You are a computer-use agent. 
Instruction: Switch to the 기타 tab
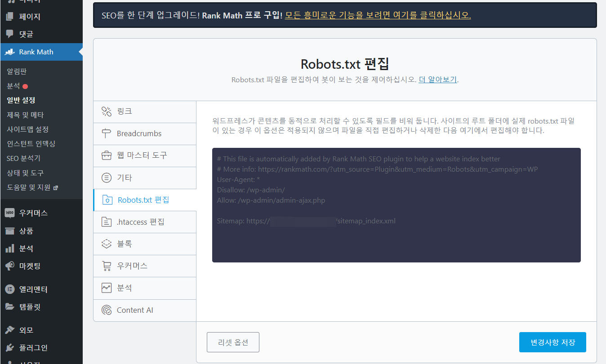coord(145,178)
